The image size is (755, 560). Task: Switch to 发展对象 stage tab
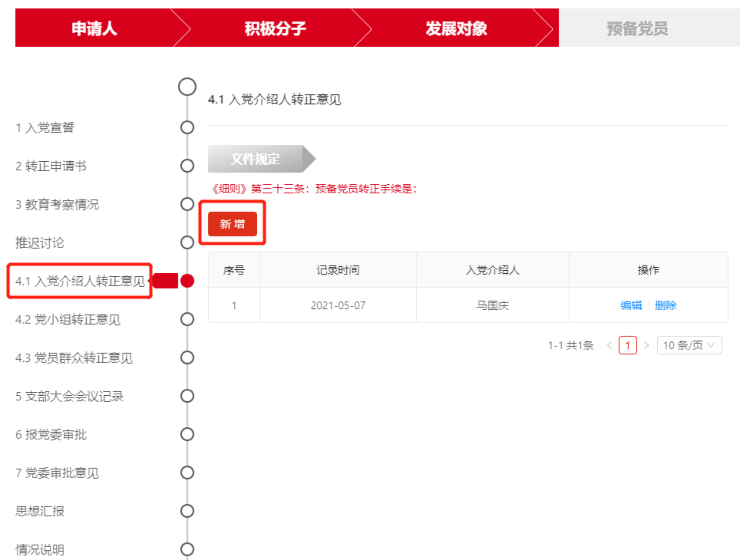pyautogui.click(x=456, y=28)
